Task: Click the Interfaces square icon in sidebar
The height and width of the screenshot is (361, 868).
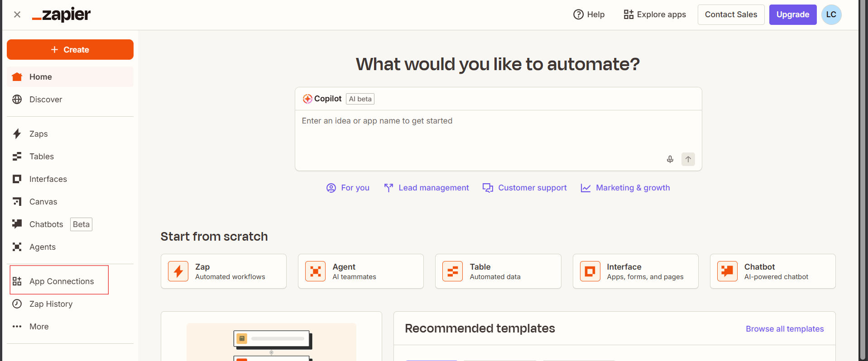Action: 17,179
